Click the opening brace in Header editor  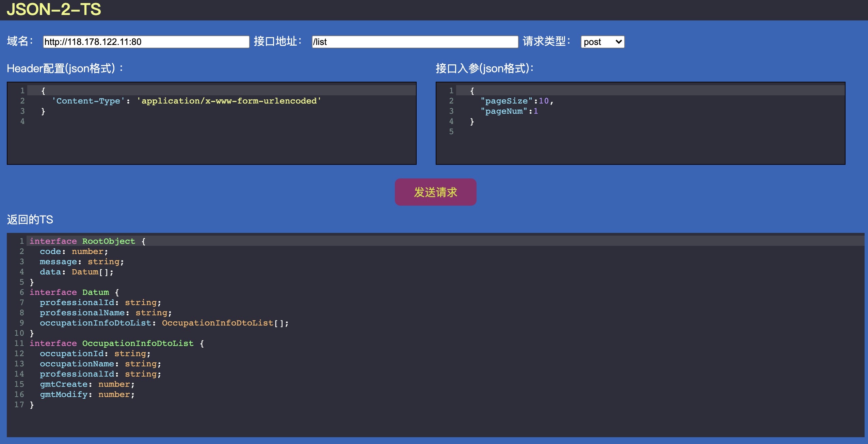tap(43, 91)
